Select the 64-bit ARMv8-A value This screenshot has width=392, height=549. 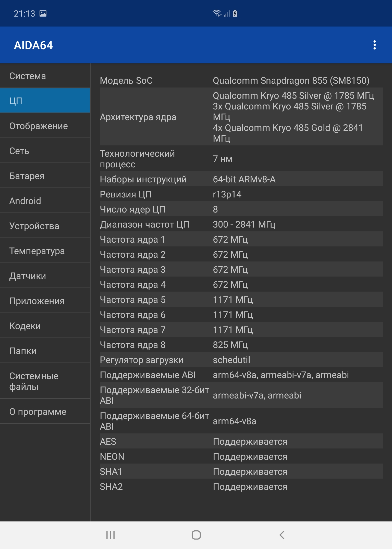[x=244, y=179]
